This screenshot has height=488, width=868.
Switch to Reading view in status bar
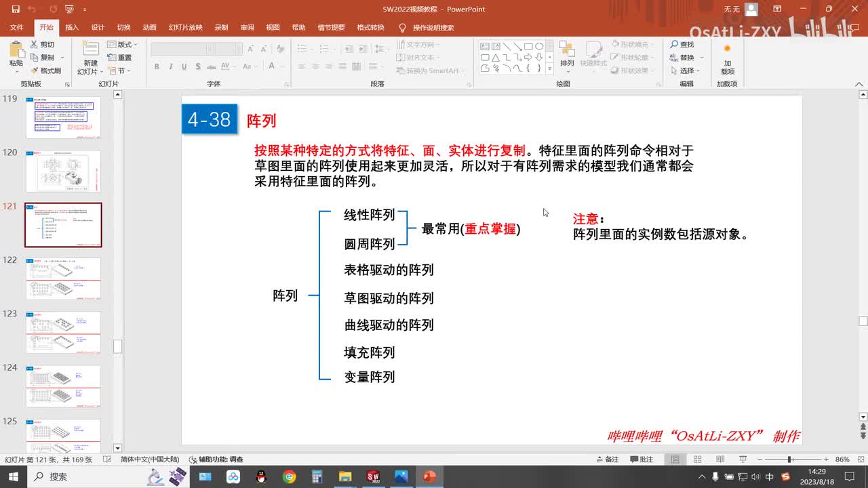coord(719,460)
